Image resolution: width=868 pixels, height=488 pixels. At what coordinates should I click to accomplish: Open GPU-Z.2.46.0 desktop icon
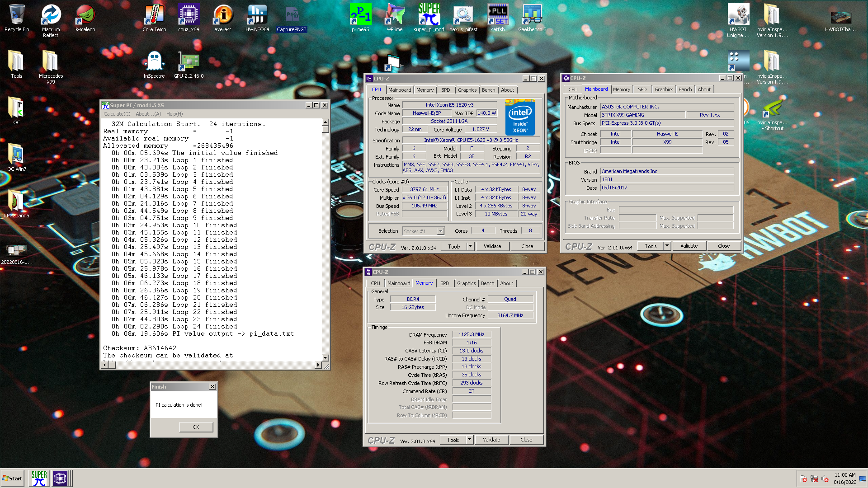(189, 64)
